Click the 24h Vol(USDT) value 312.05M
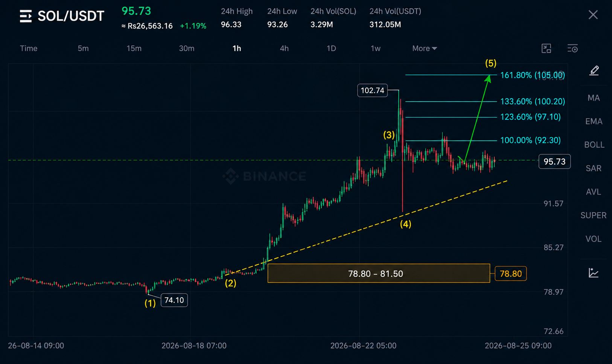 385,24
